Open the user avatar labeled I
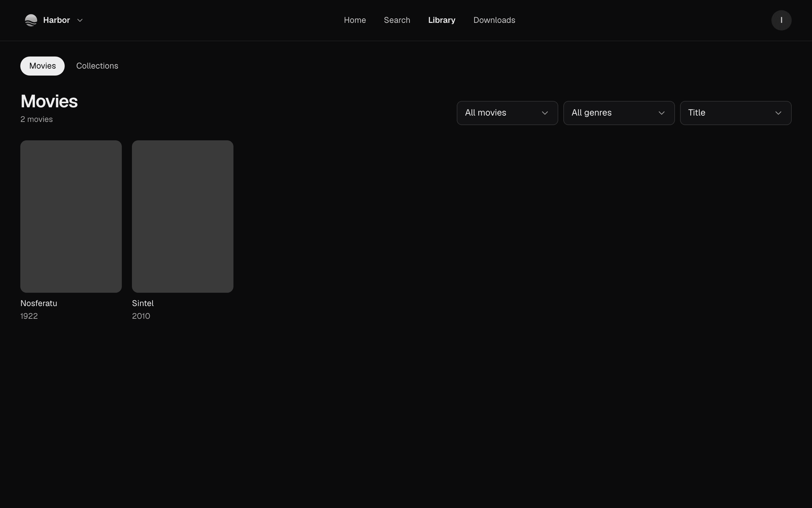The width and height of the screenshot is (812, 508). pos(781,20)
